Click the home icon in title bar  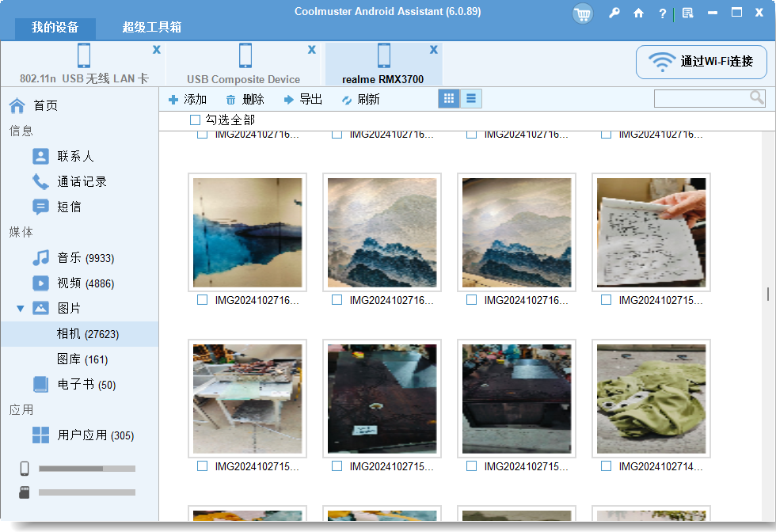point(638,13)
